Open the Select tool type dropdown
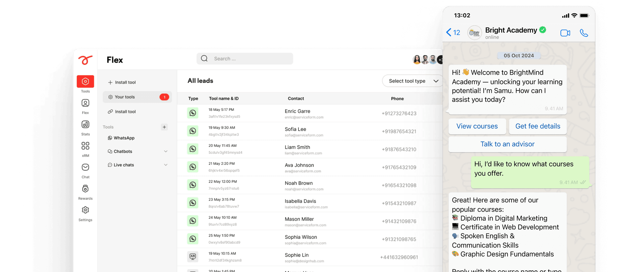Screen dimensions: 644x272 click(413, 81)
